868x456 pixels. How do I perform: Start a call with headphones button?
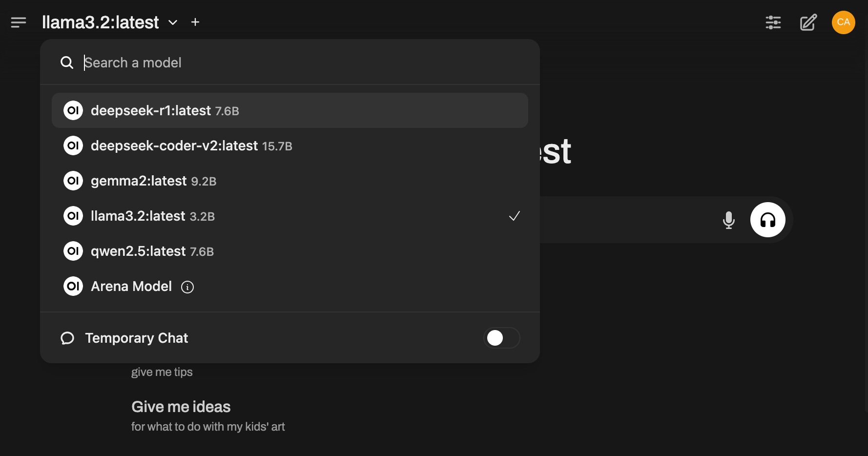tap(767, 220)
